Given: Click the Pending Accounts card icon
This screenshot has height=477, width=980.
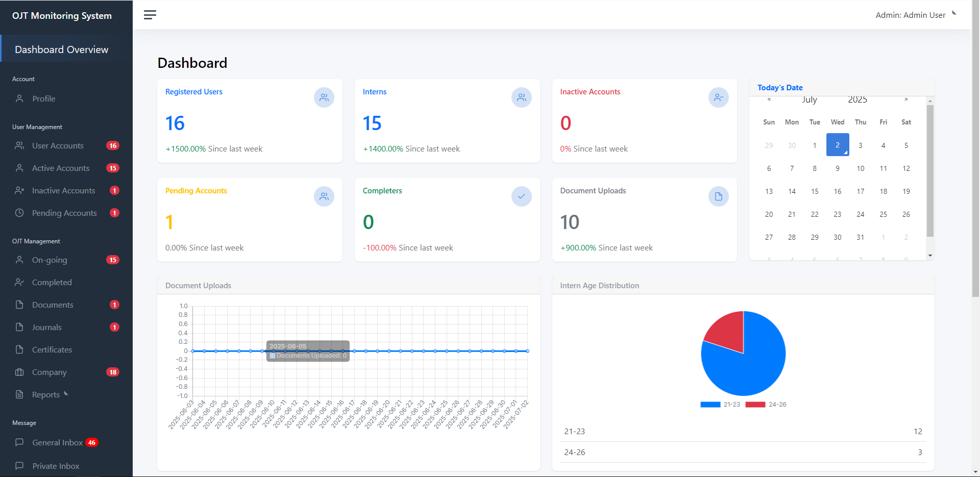Looking at the screenshot, I should [x=324, y=196].
